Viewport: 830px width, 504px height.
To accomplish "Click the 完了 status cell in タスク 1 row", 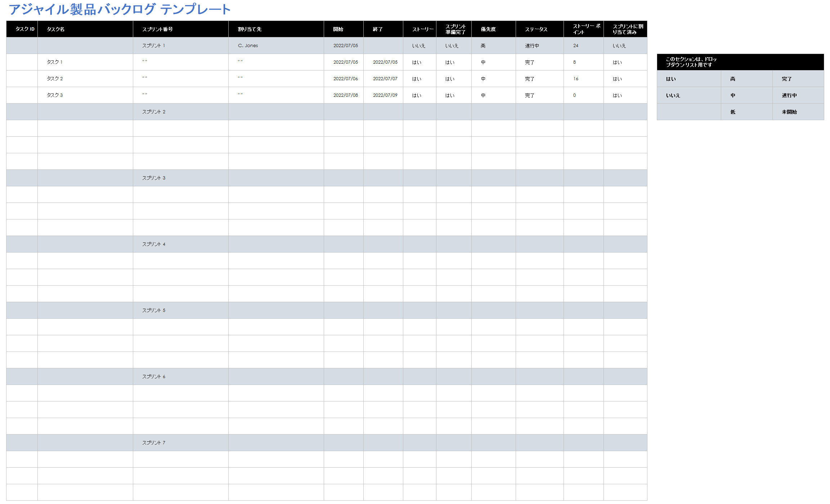I will pyautogui.click(x=540, y=62).
